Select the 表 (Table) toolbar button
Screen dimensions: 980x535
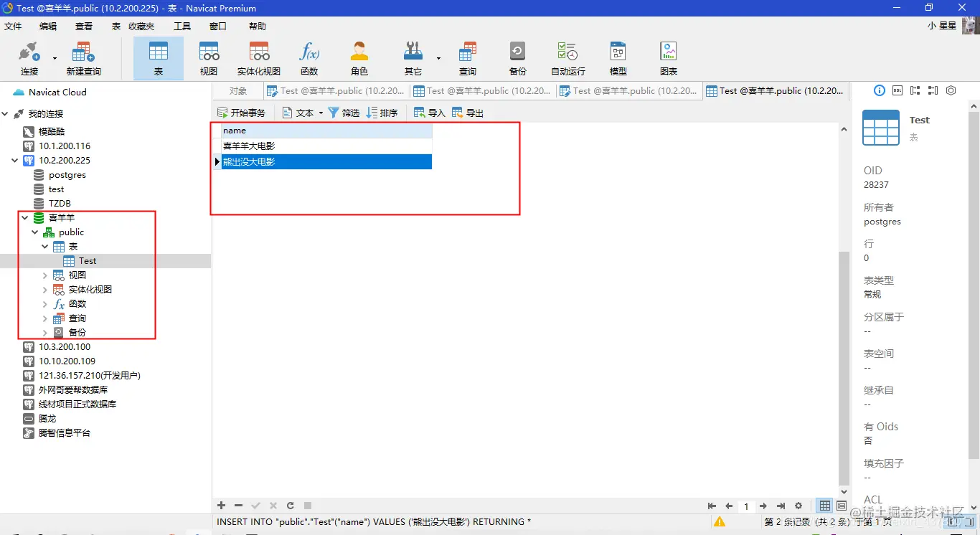159,59
